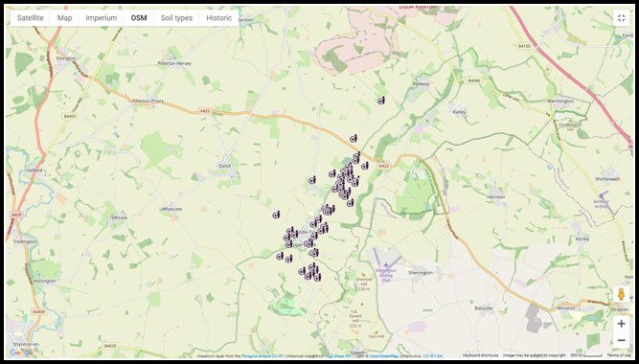Click the Whatcote place label

171,209
